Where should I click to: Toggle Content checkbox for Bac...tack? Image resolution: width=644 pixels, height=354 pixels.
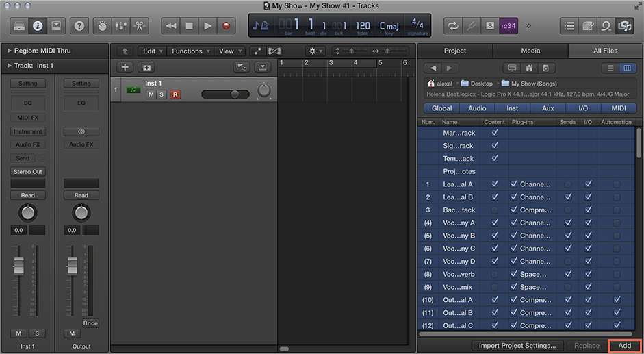[x=495, y=210]
